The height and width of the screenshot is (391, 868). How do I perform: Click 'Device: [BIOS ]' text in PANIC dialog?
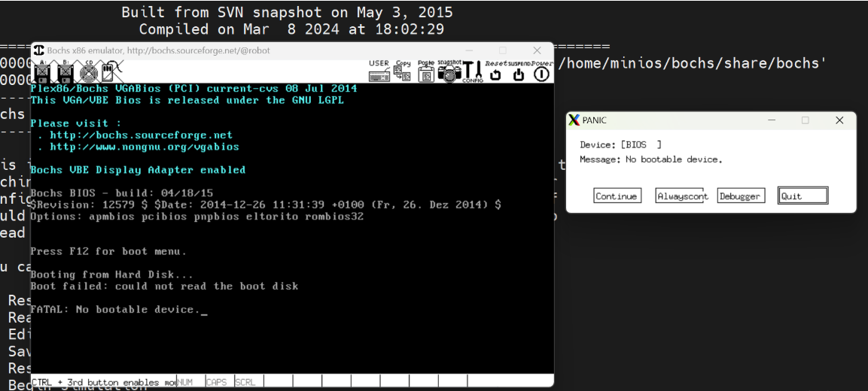620,145
